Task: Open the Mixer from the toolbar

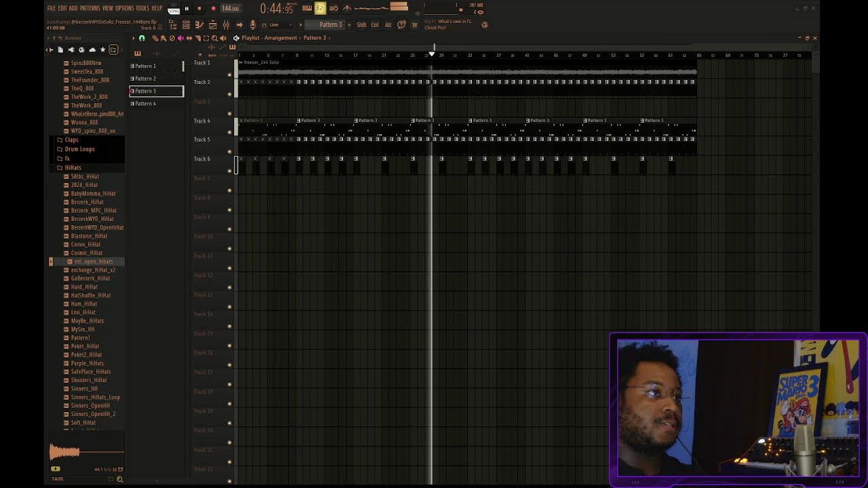Action: 226,25
